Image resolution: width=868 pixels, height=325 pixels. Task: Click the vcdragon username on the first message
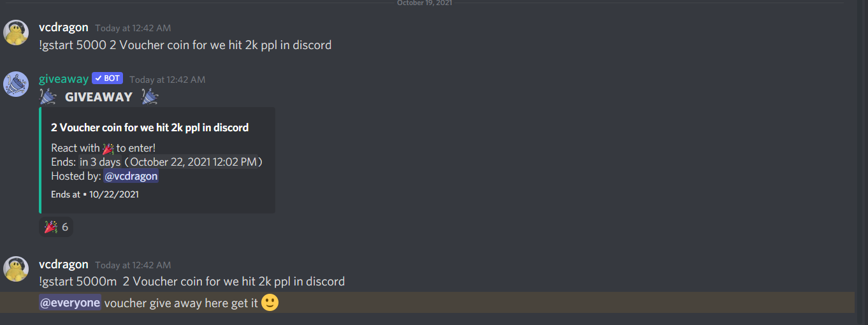pos(64,27)
